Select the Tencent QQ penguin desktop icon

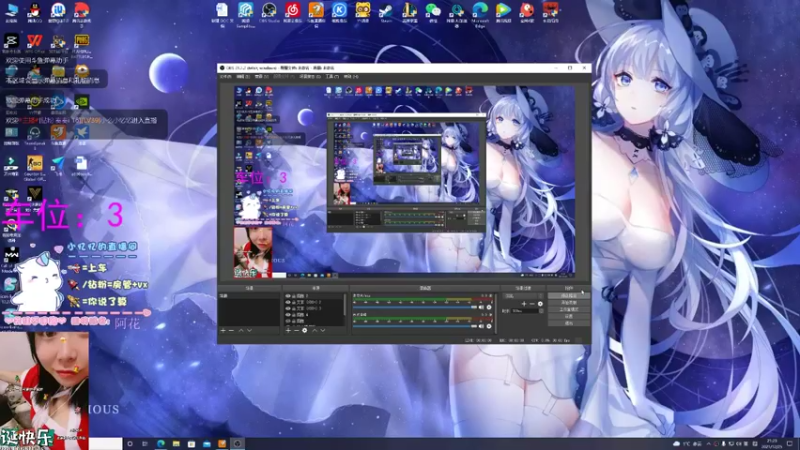(34, 10)
